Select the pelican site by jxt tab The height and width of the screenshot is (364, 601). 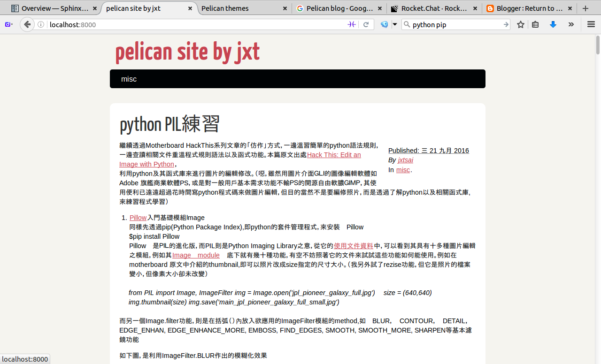pos(149,8)
